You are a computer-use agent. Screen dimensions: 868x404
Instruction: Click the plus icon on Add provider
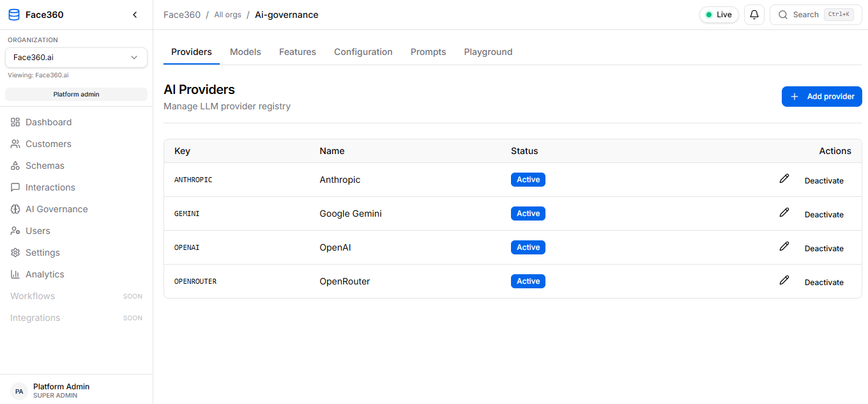point(795,97)
